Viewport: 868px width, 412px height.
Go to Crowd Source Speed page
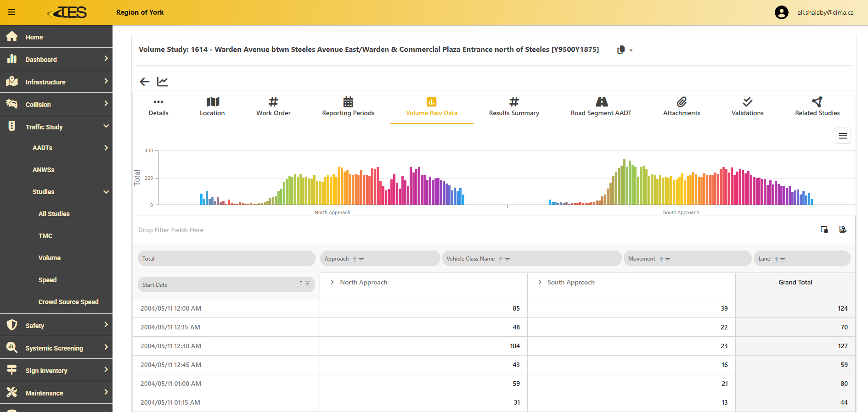pos(68,302)
